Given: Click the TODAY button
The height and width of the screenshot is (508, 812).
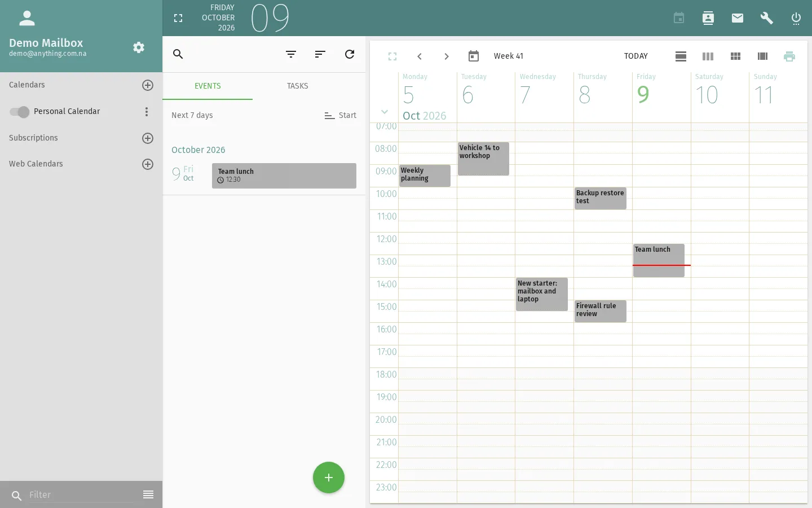Looking at the screenshot, I should (636, 56).
